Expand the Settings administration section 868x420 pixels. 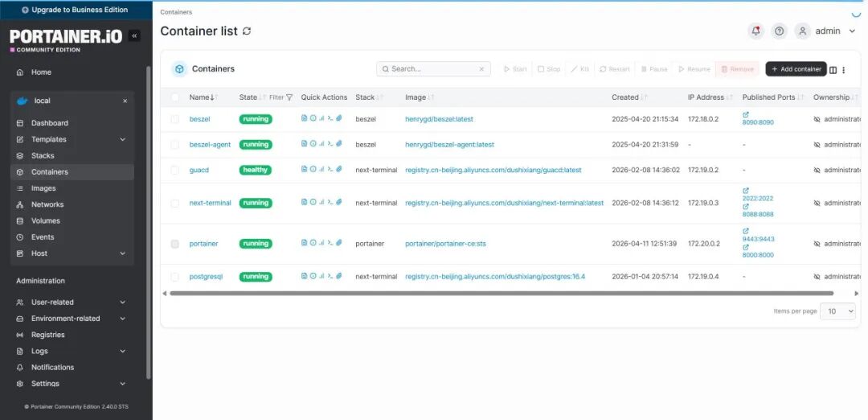[123, 384]
